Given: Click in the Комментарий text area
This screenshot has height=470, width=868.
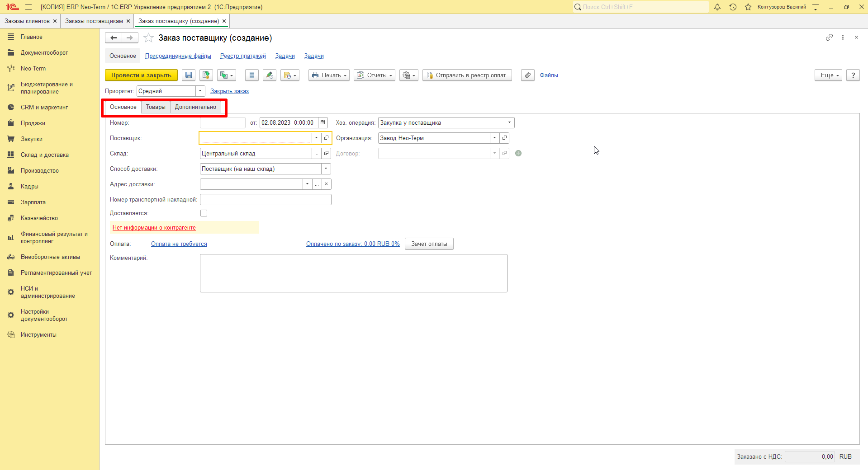Looking at the screenshot, I should point(354,273).
